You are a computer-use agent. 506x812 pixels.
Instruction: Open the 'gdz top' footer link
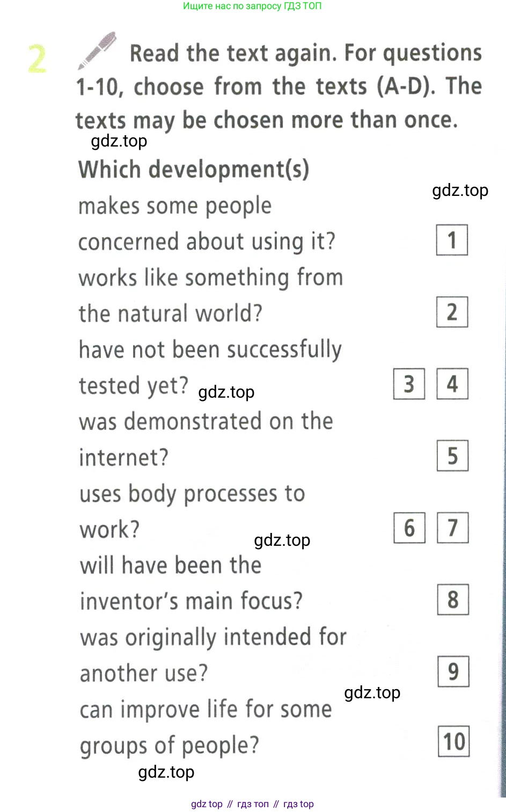[207, 804]
